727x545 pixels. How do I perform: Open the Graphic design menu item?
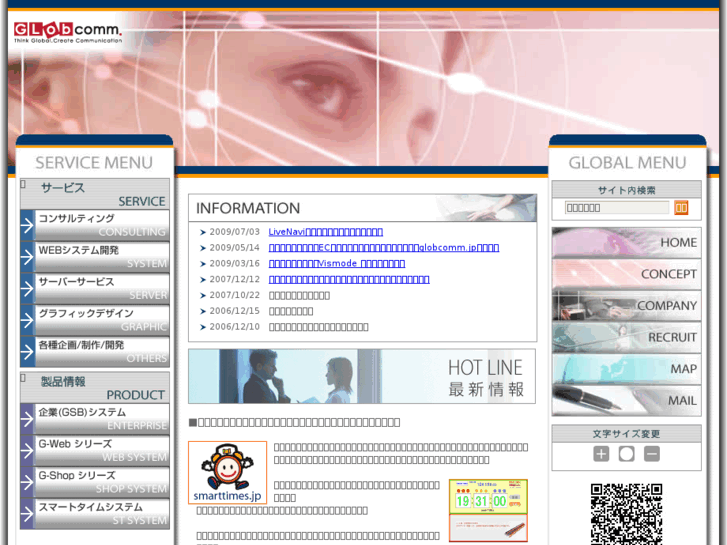pos(95,320)
